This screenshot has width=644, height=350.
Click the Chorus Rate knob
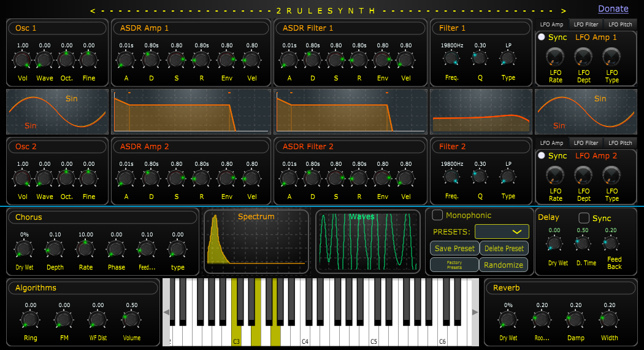click(x=85, y=249)
